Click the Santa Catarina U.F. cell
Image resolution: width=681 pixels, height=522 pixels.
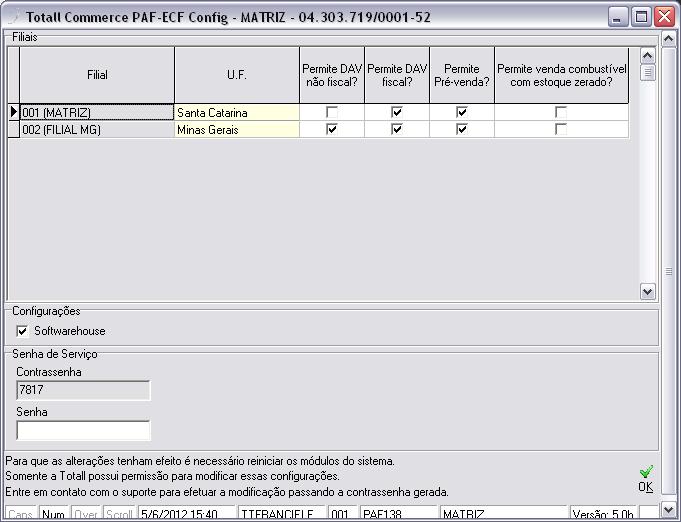[237, 112]
